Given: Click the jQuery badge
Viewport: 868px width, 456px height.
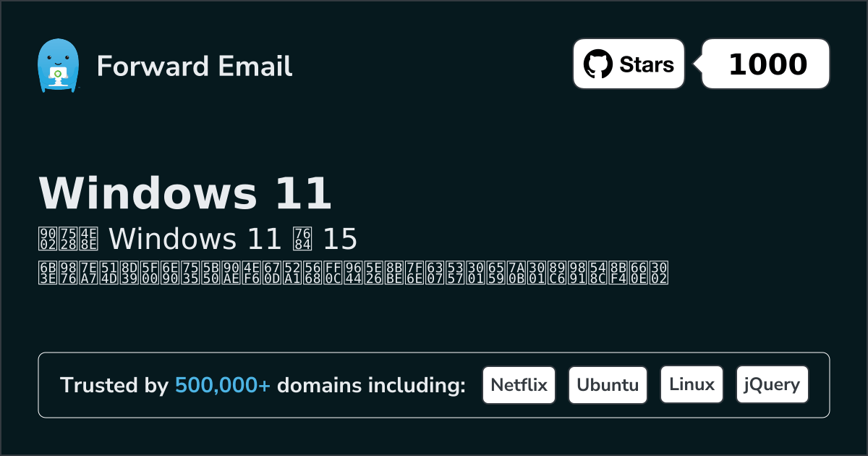Looking at the screenshot, I should tap(772, 385).
